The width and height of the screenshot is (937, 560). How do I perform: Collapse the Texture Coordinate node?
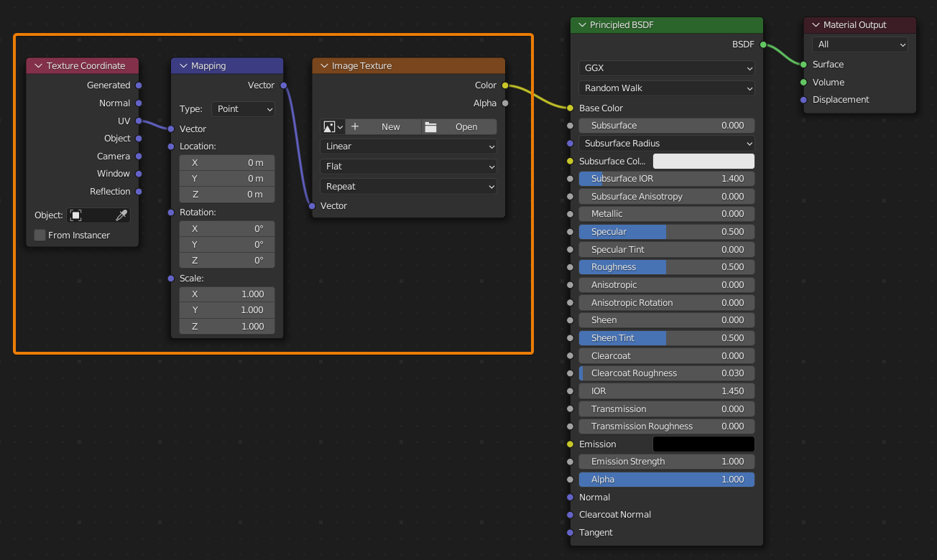(39, 66)
